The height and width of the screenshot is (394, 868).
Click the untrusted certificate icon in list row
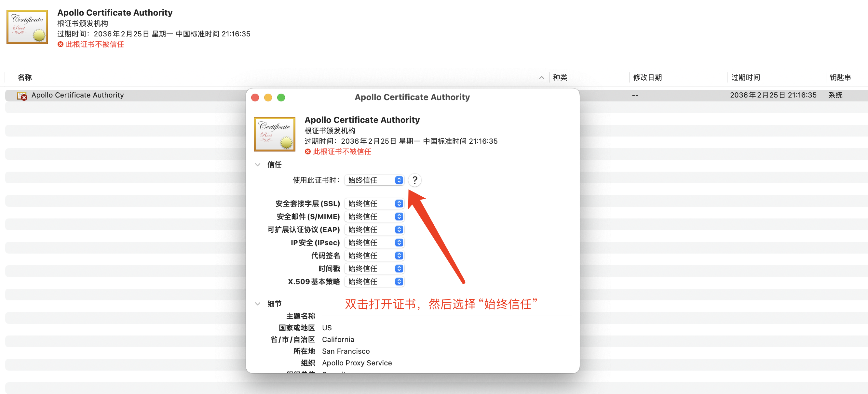(x=22, y=96)
